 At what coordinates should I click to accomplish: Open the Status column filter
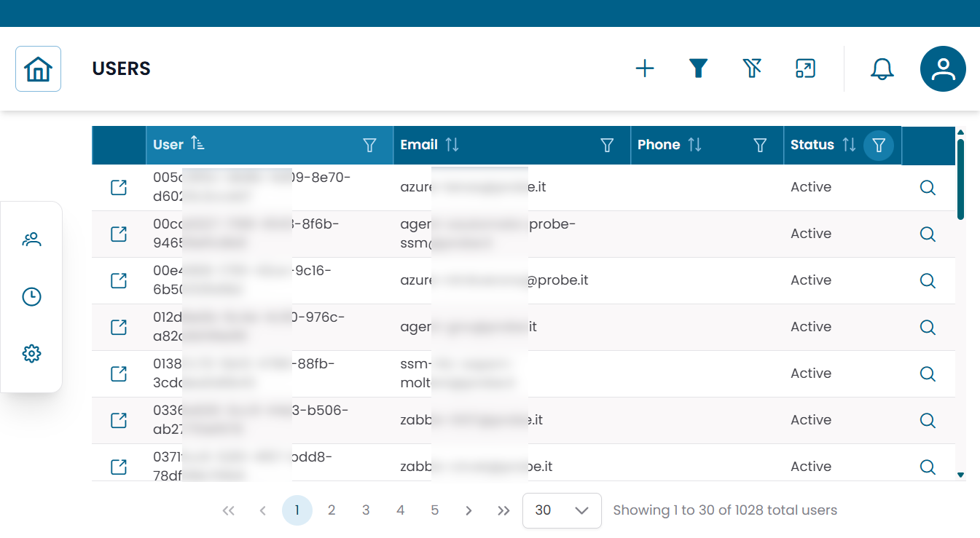coord(879,145)
